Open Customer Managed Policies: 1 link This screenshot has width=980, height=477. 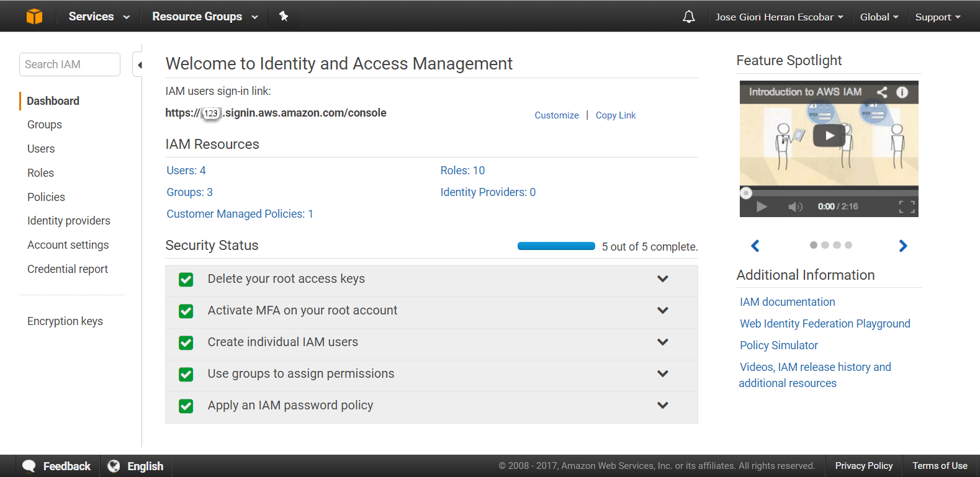(x=240, y=214)
